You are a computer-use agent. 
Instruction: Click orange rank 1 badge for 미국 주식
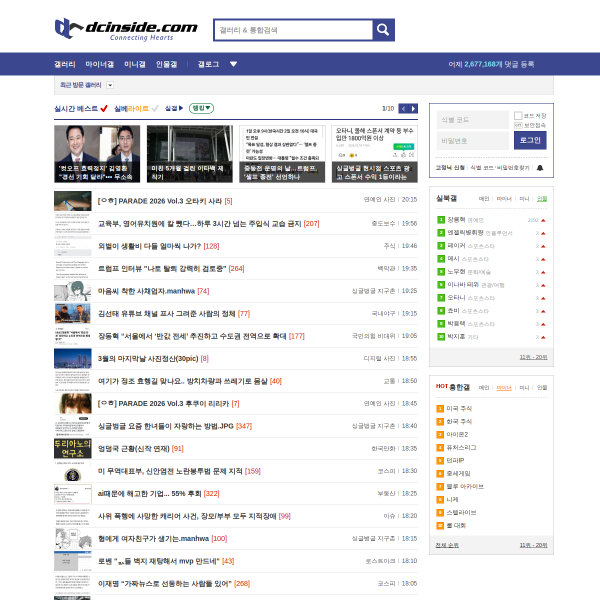440,408
